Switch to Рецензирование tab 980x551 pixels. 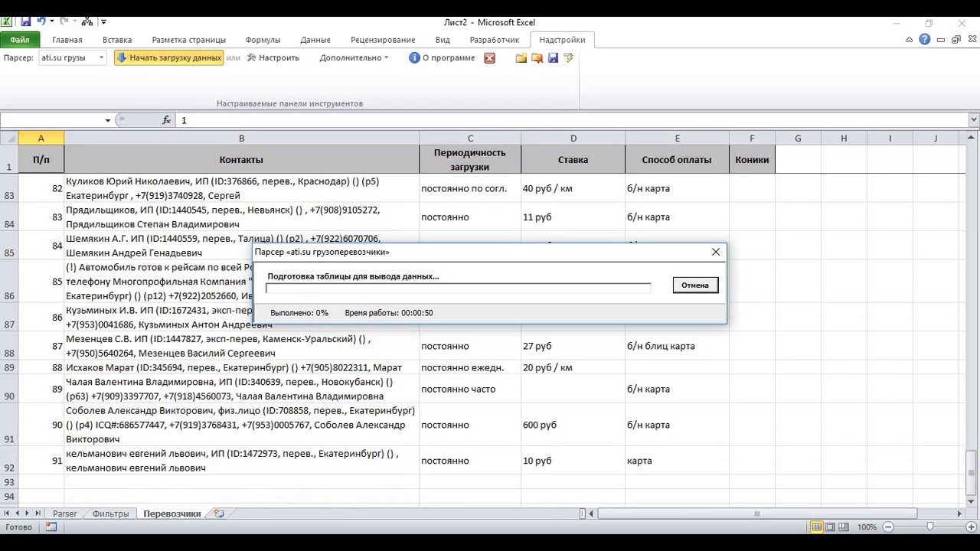point(383,40)
